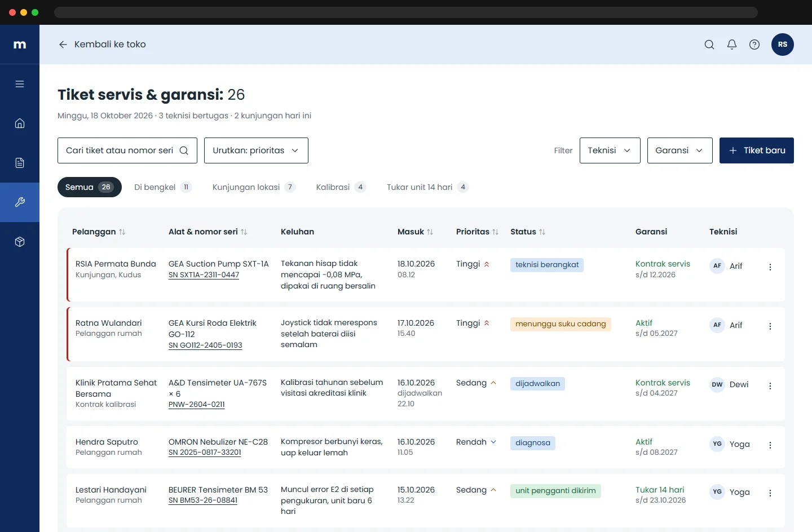The width and height of the screenshot is (812, 532).
Task: Expand the Teknisi filter dropdown
Action: coord(610,150)
